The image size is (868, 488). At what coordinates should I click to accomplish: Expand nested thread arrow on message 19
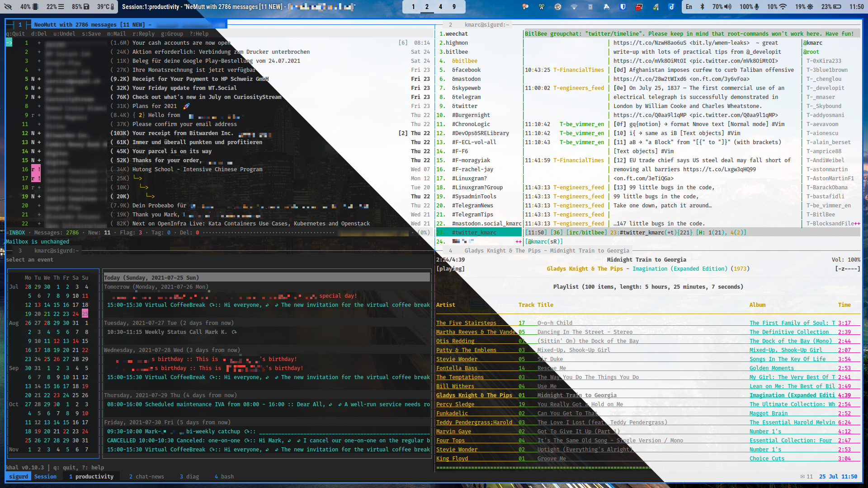tap(150, 197)
